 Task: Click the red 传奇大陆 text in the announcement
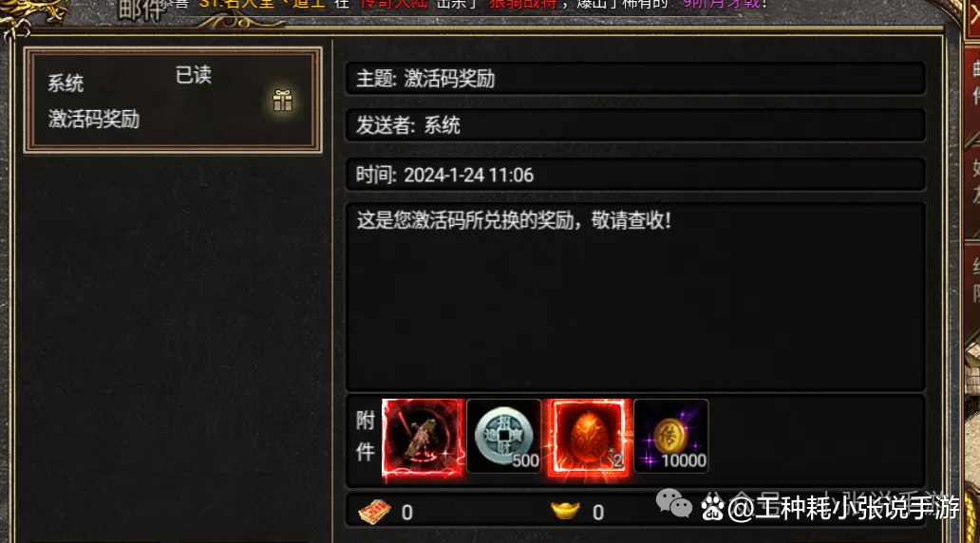(394, 4)
